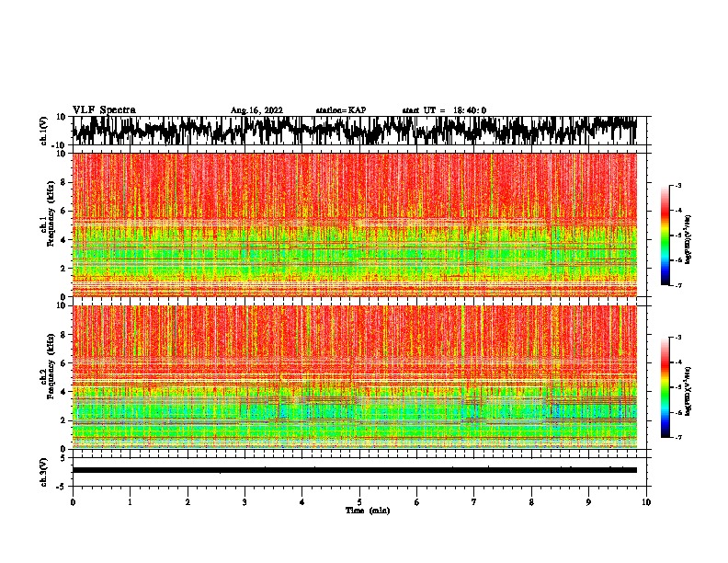The width and height of the screenshot is (728, 563).
Task: Click the '-7' label on ch.2 colorbar
Action: click(x=677, y=438)
